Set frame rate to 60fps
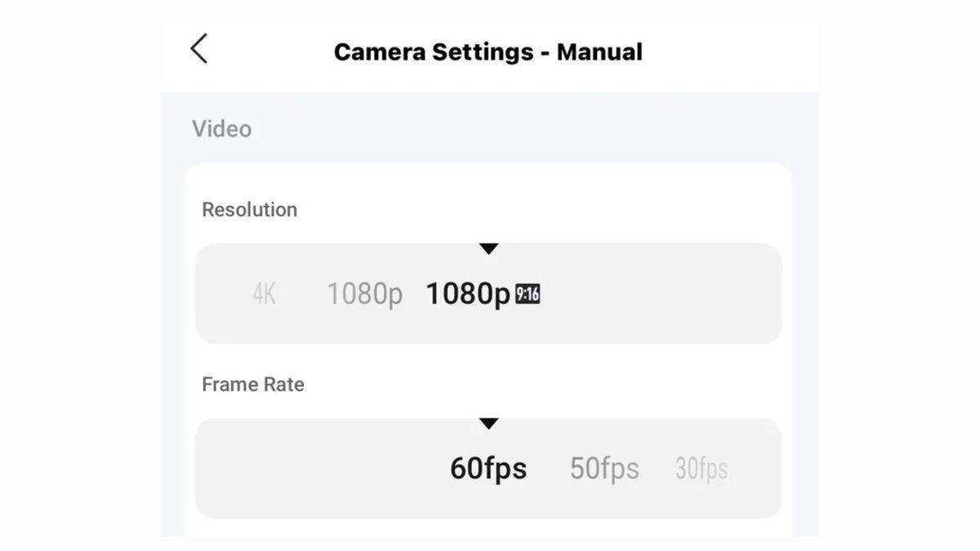The image size is (980, 551). point(488,469)
